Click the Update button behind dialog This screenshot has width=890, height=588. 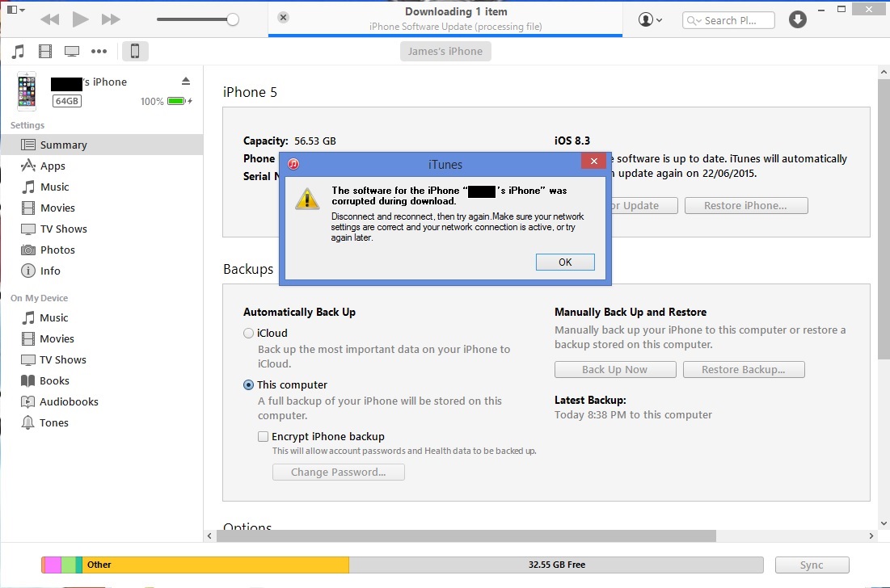click(644, 205)
